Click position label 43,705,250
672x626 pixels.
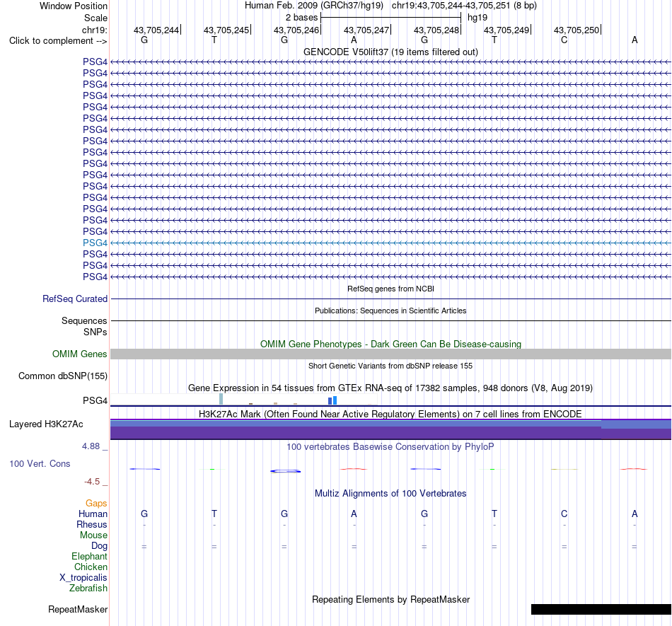(577, 30)
